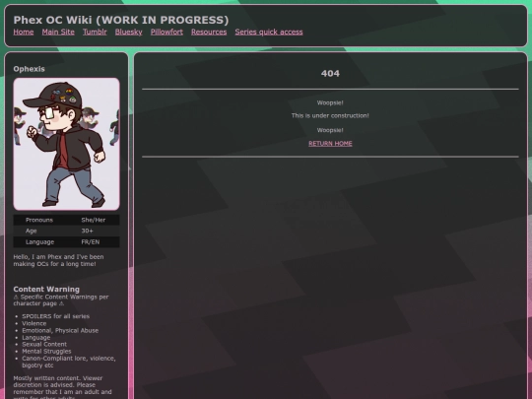Go to the Main Site link
This screenshot has height=399, width=532.
tap(58, 32)
